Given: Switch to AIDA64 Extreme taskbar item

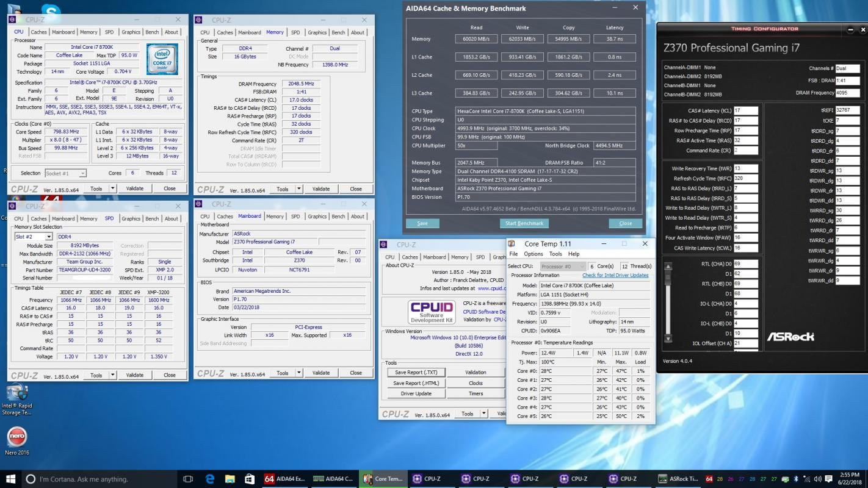Looking at the screenshot, I should pyautogui.click(x=284, y=479).
